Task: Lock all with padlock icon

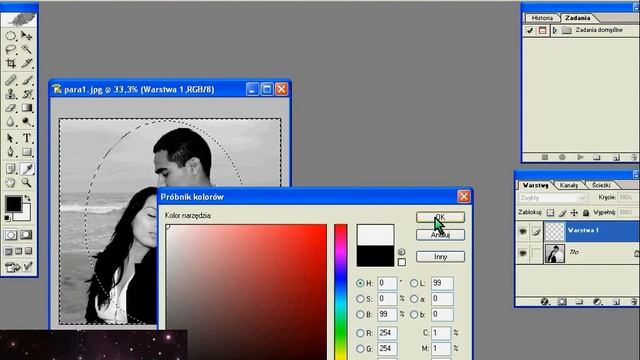Action: point(586,213)
